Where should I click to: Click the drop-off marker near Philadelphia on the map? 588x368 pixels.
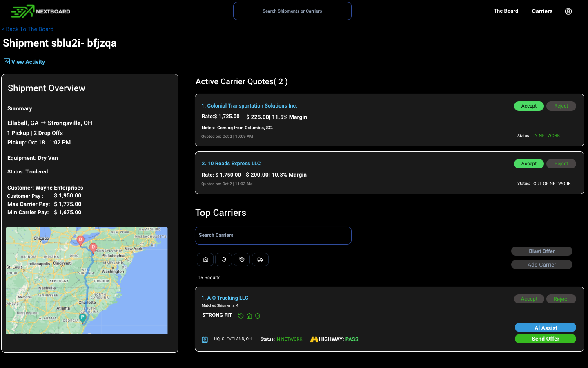pos(93,248)
